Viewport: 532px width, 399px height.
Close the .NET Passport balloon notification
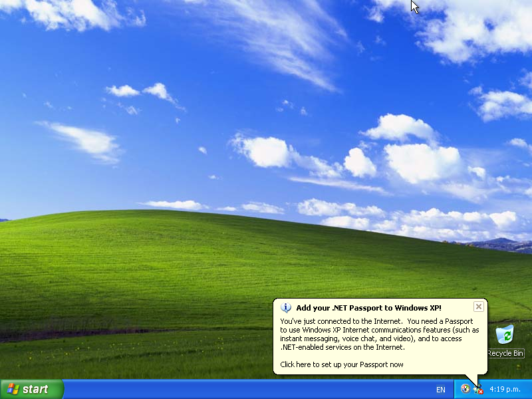pyautogui.click(x=478, y=307)
